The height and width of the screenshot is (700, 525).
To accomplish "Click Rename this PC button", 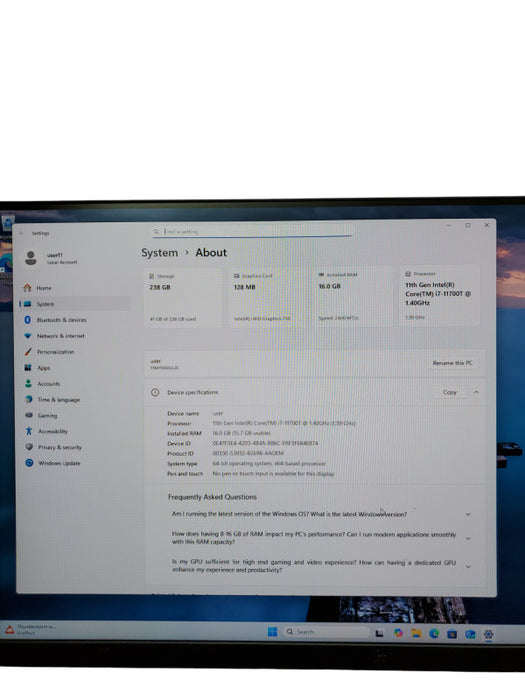I will (452, 363).
